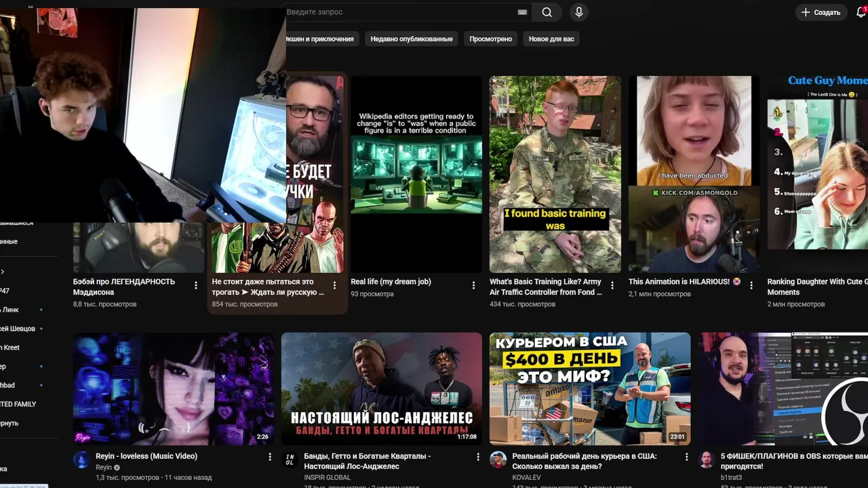Image resolution: width=868 pixels, height=488 pixels.
Task: Play the OBS plugins video thumbnail
Action: (783, 388)
